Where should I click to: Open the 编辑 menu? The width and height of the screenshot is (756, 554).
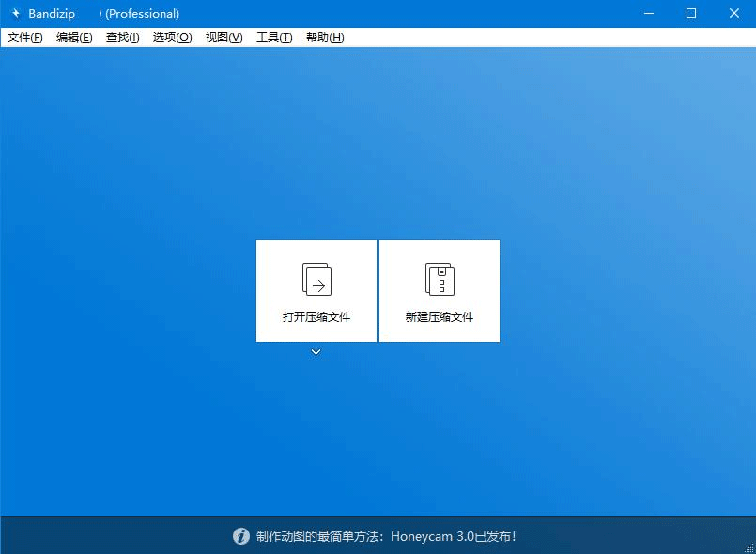pyautogui.click(x=73, y=37)
